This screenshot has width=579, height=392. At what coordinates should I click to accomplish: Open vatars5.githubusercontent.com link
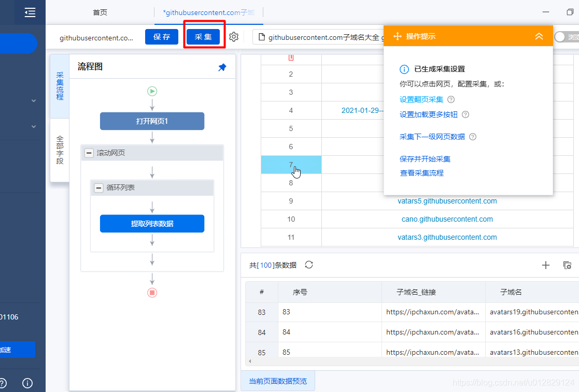[x=447, y=201]
